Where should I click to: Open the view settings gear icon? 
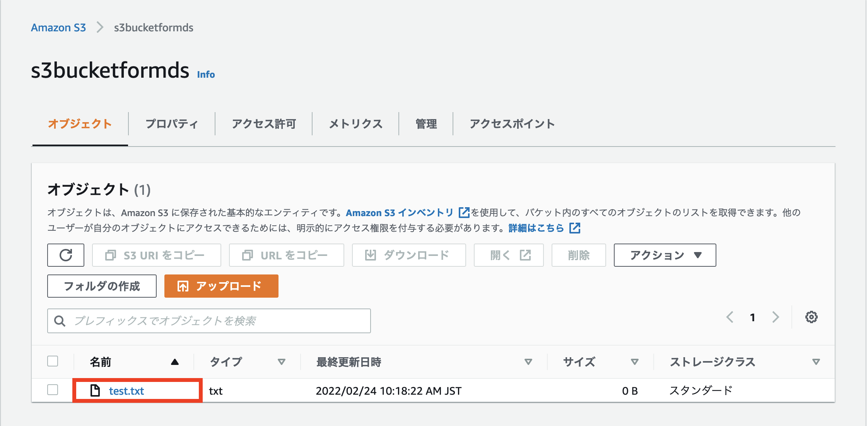811,317
